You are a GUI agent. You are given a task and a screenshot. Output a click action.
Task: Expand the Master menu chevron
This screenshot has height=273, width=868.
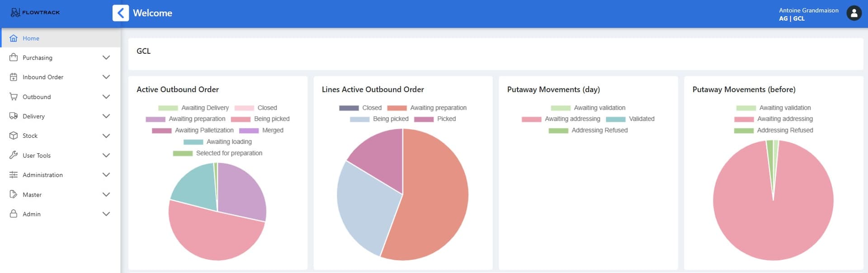point(106,195)
